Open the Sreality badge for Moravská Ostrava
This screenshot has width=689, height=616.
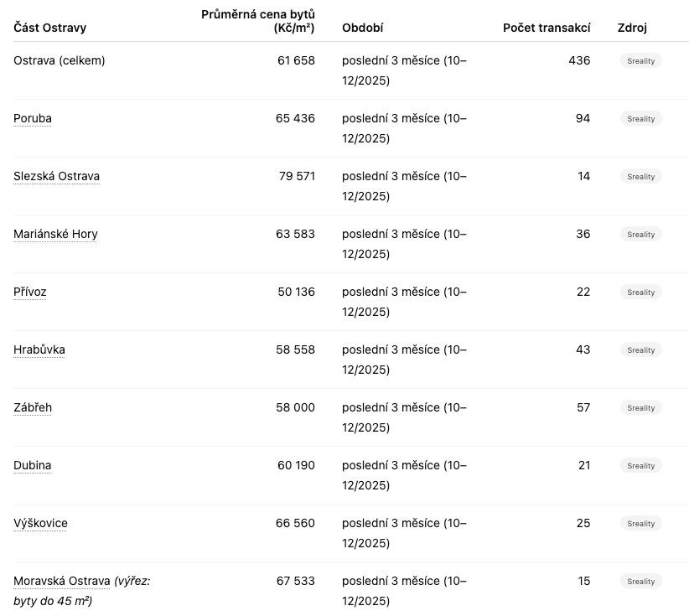coord(641,582)
